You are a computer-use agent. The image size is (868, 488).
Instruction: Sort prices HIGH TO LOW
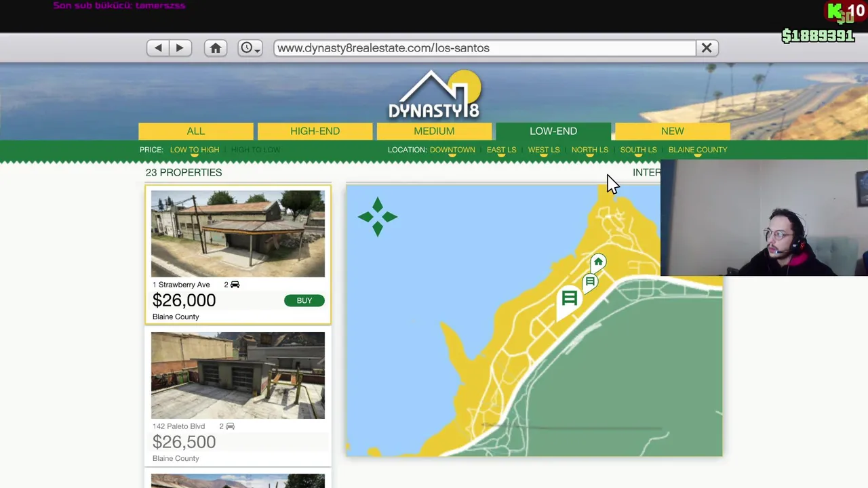click(256, 150)
